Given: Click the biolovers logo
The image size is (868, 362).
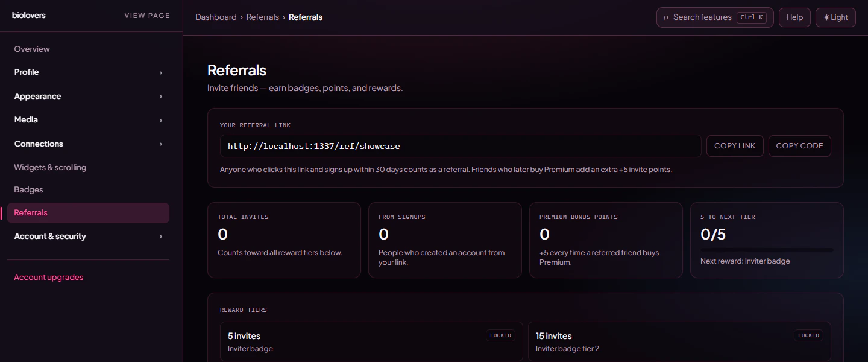Looking at the screenshot, I should pyautogui.click(x=28, y=16).
